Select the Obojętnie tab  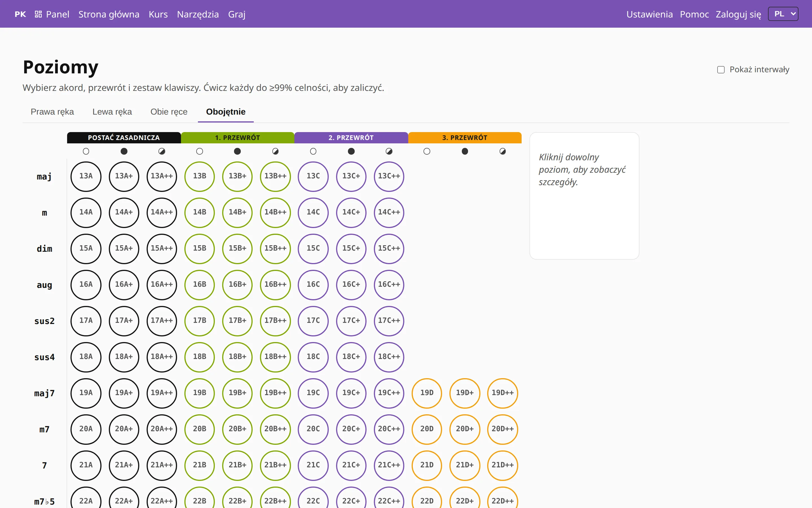pos(226,111)
